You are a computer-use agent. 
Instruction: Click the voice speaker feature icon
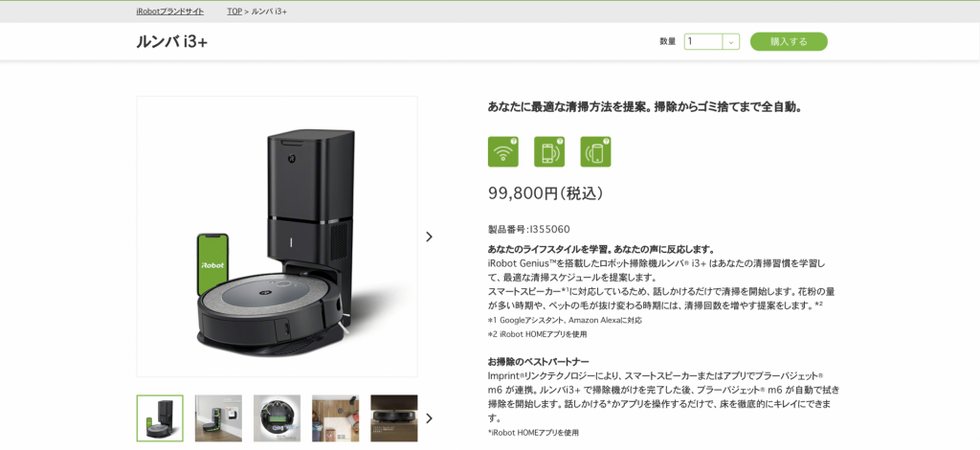[595, 152]
